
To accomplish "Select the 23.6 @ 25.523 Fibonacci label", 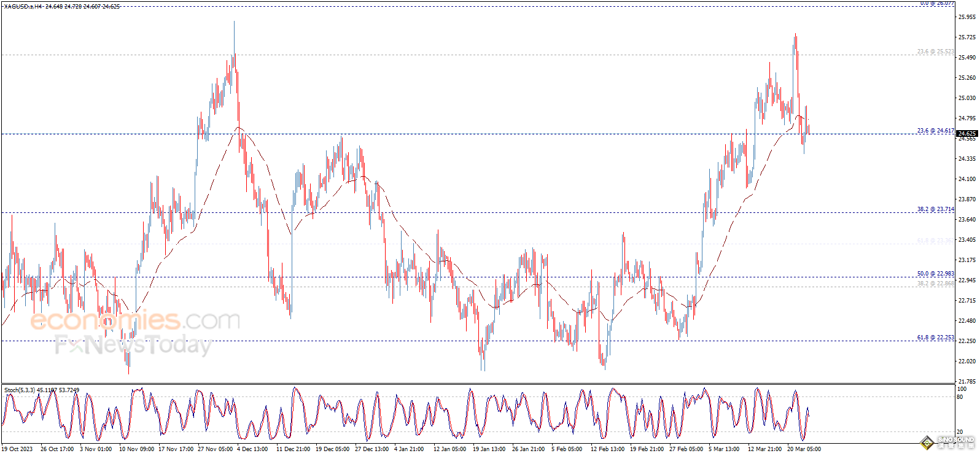I will point(935,52).
